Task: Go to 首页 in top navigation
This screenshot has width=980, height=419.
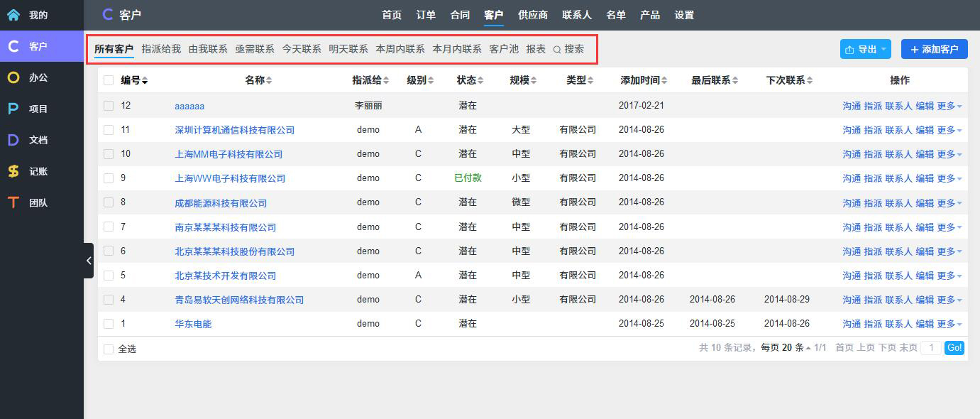Action: [392, 15]
